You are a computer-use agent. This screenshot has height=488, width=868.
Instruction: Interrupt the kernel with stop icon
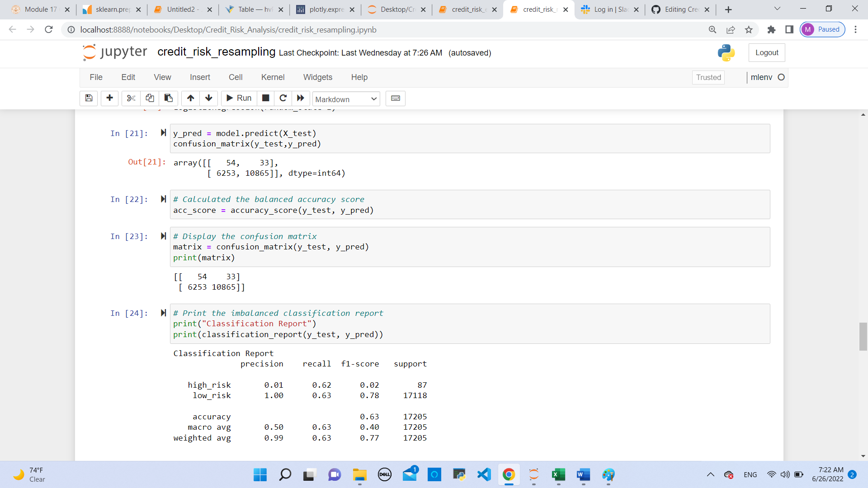[x=265, y=98]
